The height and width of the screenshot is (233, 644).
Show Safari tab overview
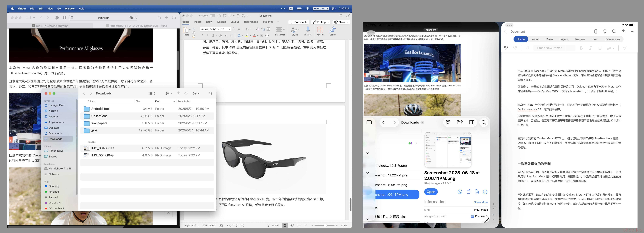pyautogui.click(x=174, y=18)
